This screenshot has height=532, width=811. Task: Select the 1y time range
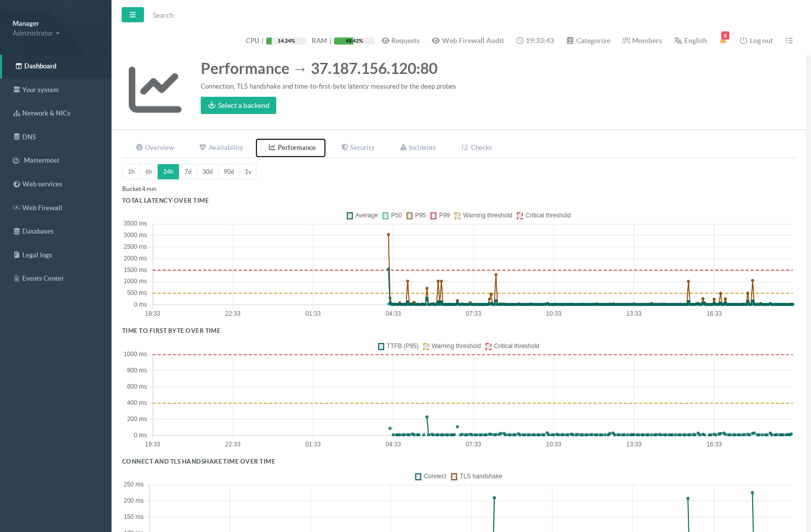coord(248,172)
